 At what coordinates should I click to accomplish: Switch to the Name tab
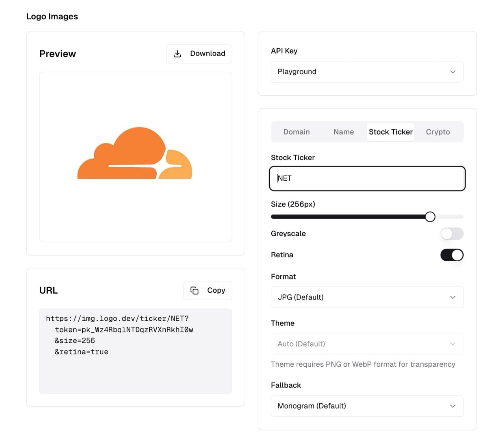click(343, 132)
